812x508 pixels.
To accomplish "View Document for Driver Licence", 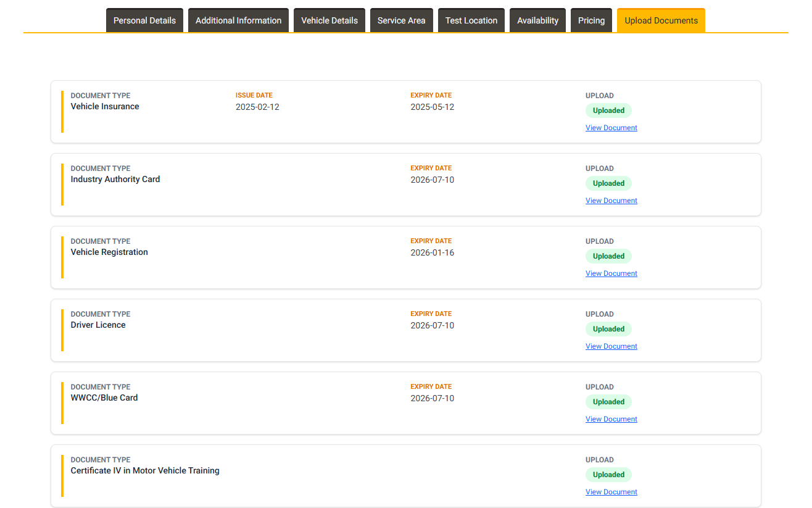I will (611, 346).
